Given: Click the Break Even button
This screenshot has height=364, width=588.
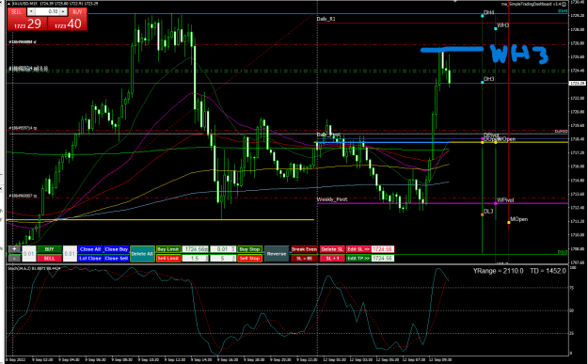Looking at the screenshot, I should (304, 249).
